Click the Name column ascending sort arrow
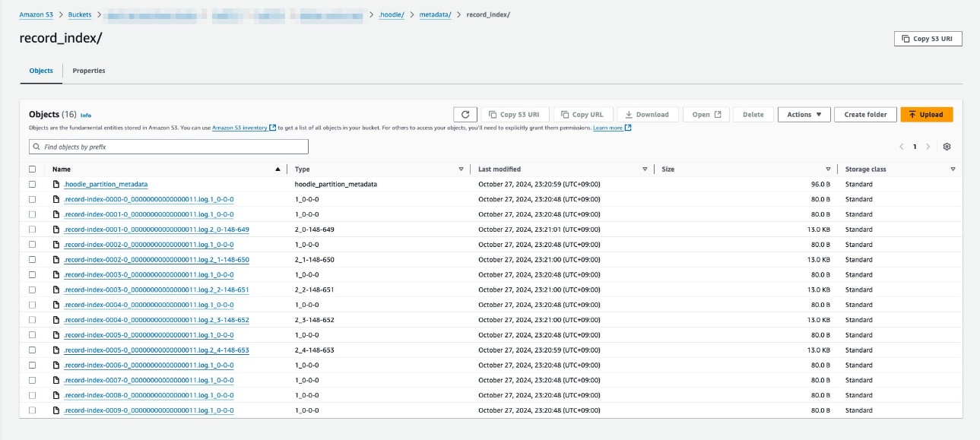 point(278,169)
